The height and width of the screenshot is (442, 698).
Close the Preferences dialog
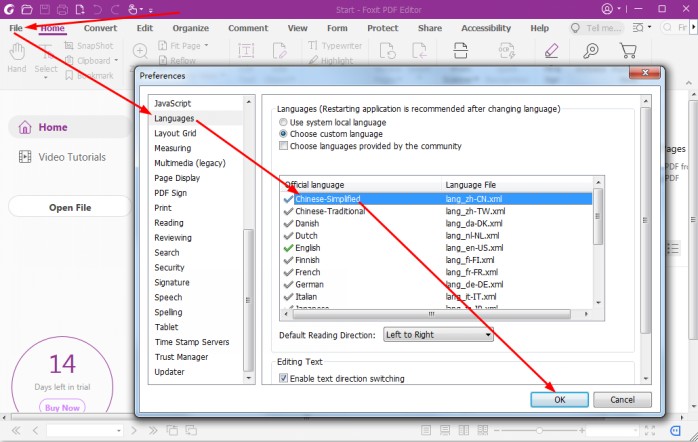(645, 73)
